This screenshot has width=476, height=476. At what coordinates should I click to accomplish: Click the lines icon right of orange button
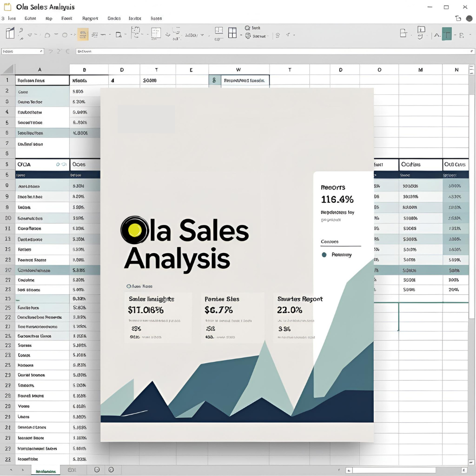[95, 35]
